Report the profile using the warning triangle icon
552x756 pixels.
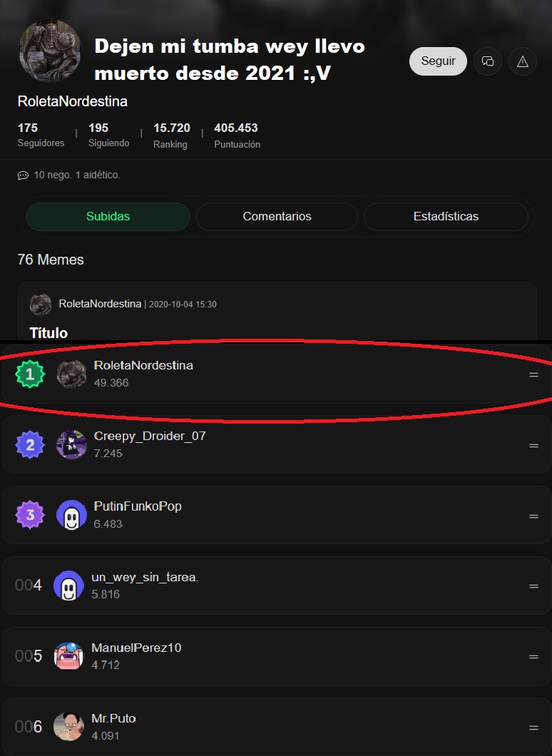(523, 61)
